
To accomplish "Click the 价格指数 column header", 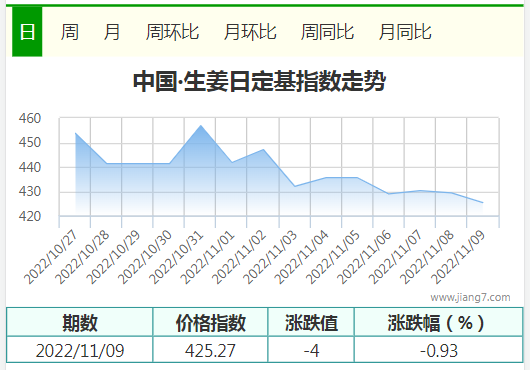I will pyautogui.click(x=210, y=322).
